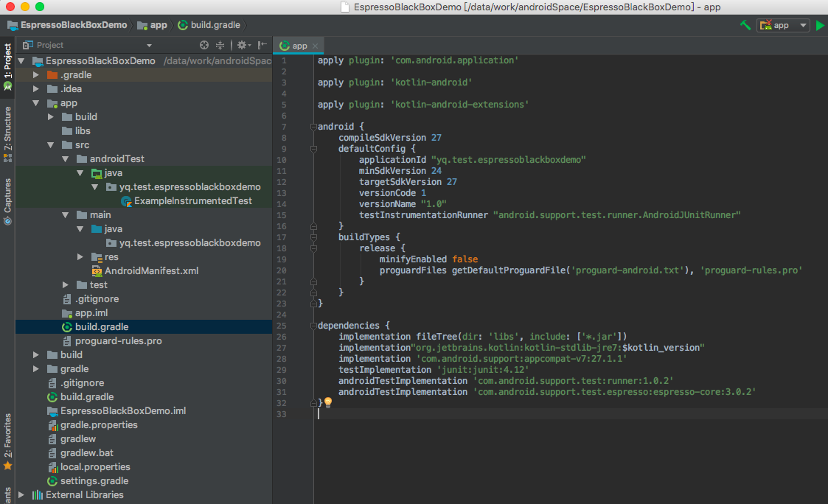This screenshot has width=828, height=504.
Task: Select gradlew.bat file
Action: [86, 453]
